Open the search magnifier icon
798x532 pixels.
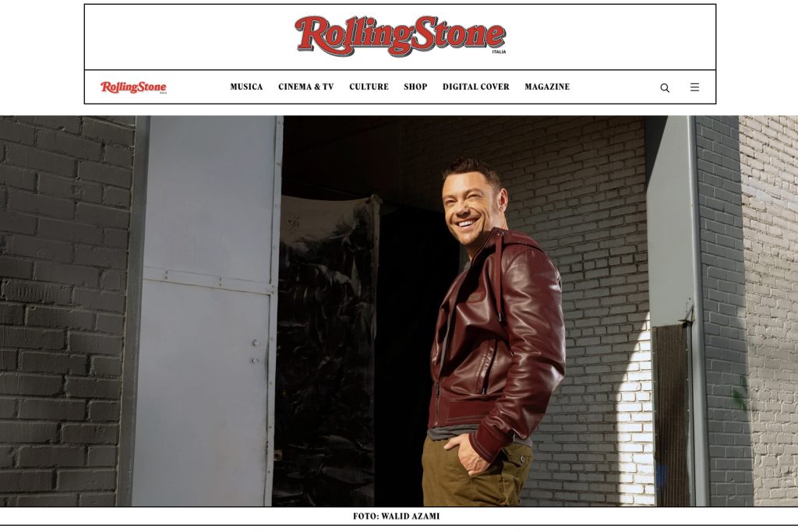[x=665, y=87]
